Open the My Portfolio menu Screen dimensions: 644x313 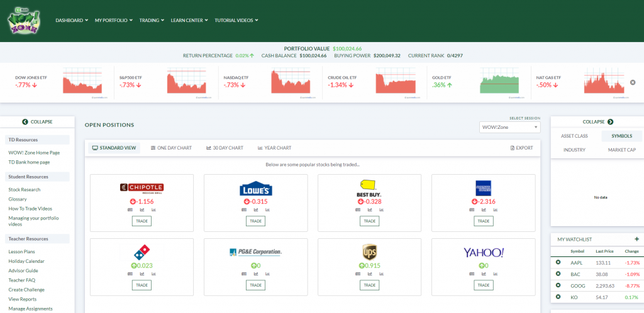pyautogui.click(x=114, y=20)
